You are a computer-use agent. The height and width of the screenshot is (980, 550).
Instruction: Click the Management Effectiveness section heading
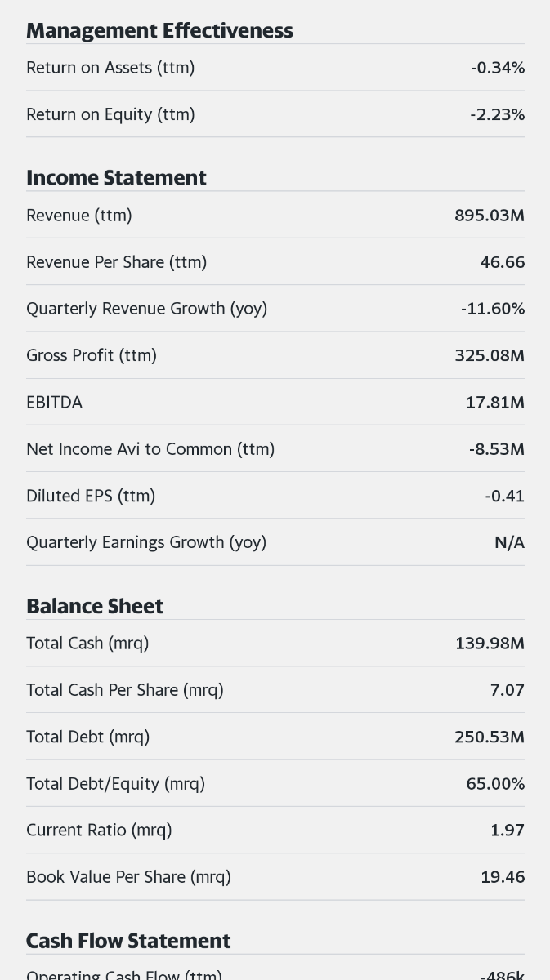159,30
